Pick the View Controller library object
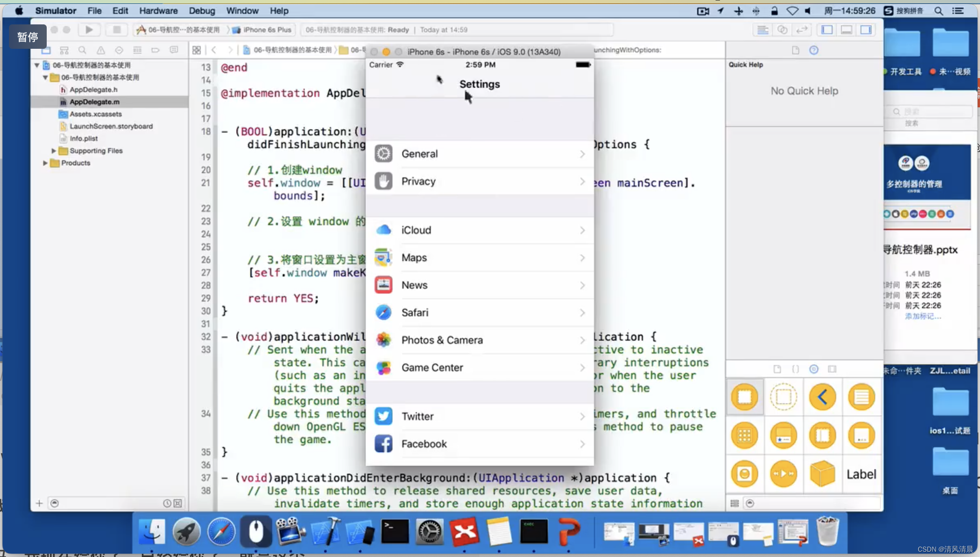The width and height of the screenshot is (980, 557). pyautogui.click(x=744, y=396)
